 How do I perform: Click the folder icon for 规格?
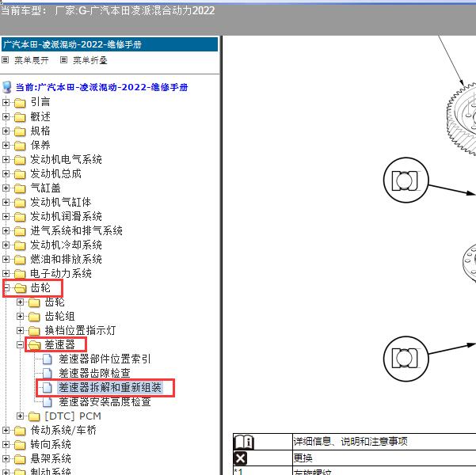(x=20, y=131)
